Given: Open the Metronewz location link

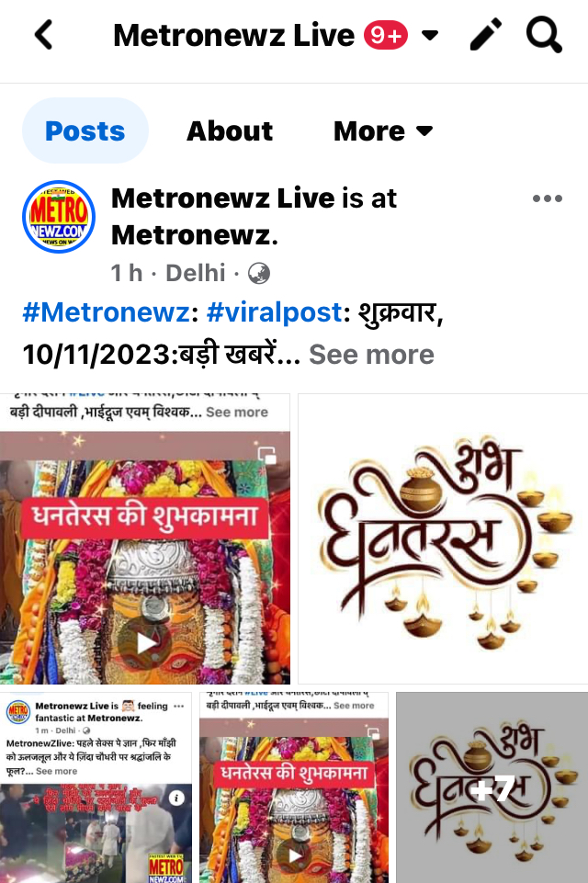Looking at the screenshot, I should pos(195,235).
